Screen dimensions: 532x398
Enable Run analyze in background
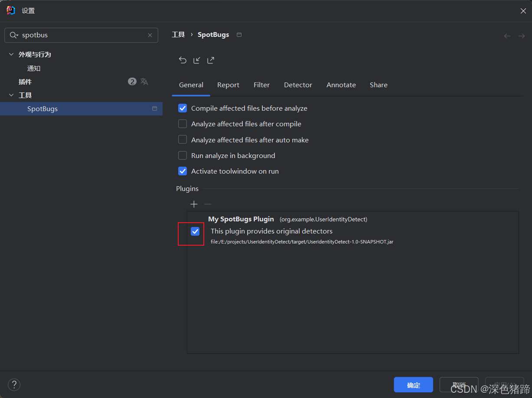[x=183, y=155]
